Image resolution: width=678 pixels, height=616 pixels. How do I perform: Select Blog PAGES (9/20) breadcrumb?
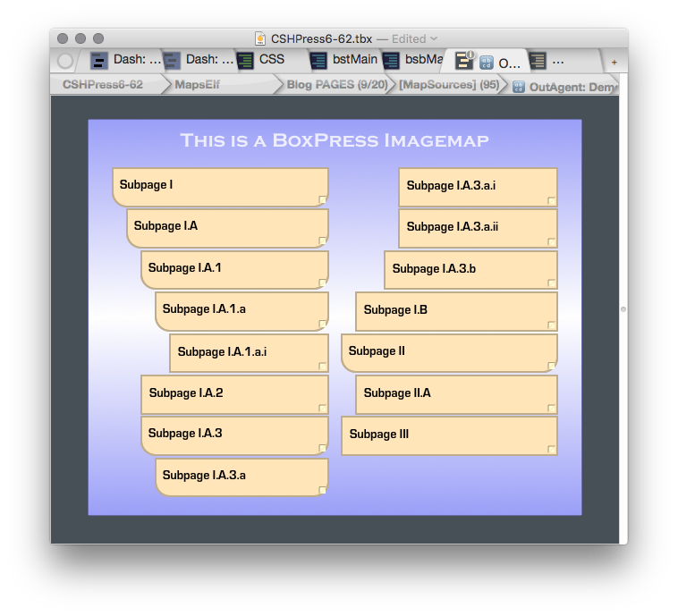tap(337, 85)
